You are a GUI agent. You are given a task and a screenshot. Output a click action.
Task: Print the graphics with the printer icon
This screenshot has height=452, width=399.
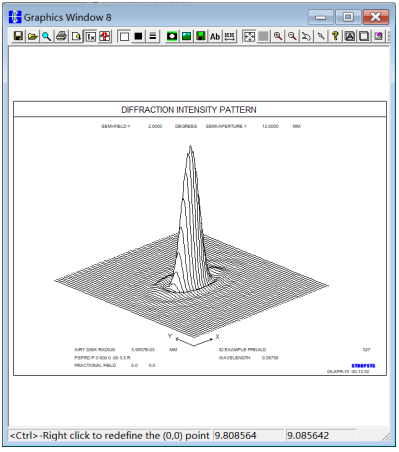pyautogui.click(x=61, y=36)
